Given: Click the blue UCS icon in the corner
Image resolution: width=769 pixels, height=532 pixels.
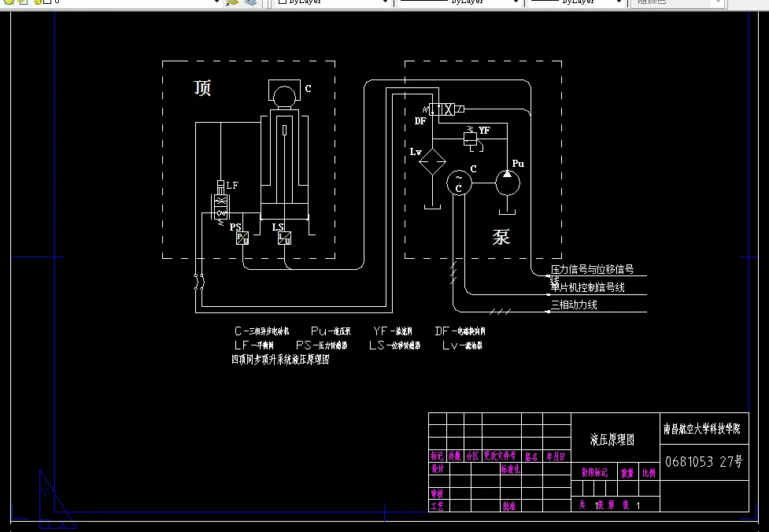Looking at the screenshot, I should click(x=57, y=501).
